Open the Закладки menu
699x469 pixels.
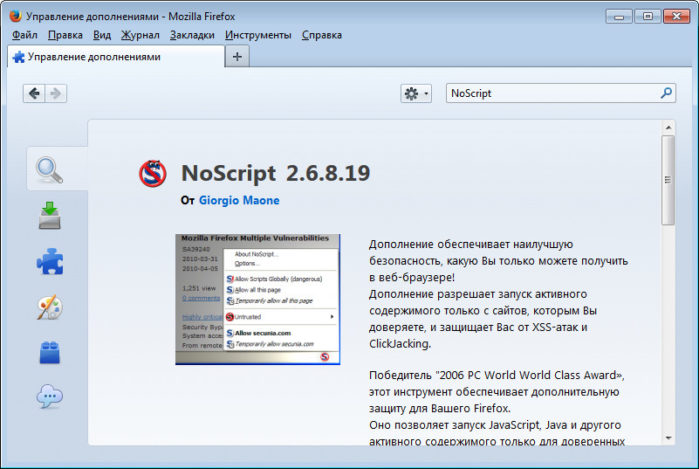point(192,35)
